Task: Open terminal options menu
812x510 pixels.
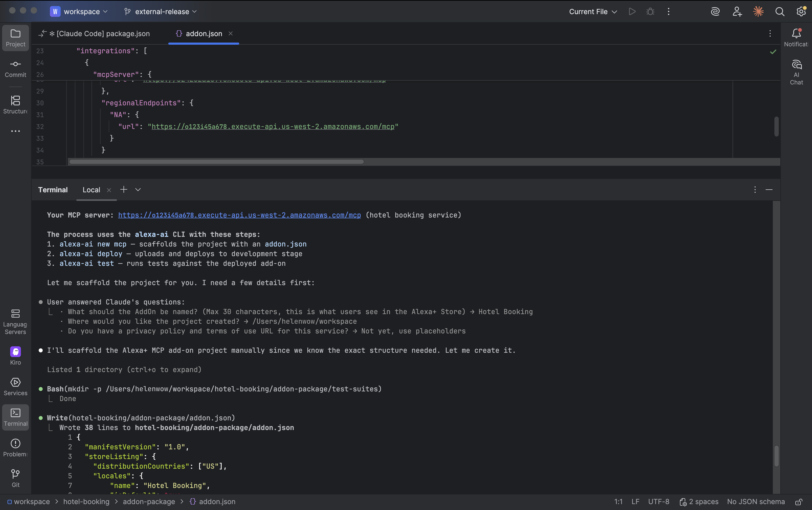Action: pyautogui.click(x=755, y=190)
